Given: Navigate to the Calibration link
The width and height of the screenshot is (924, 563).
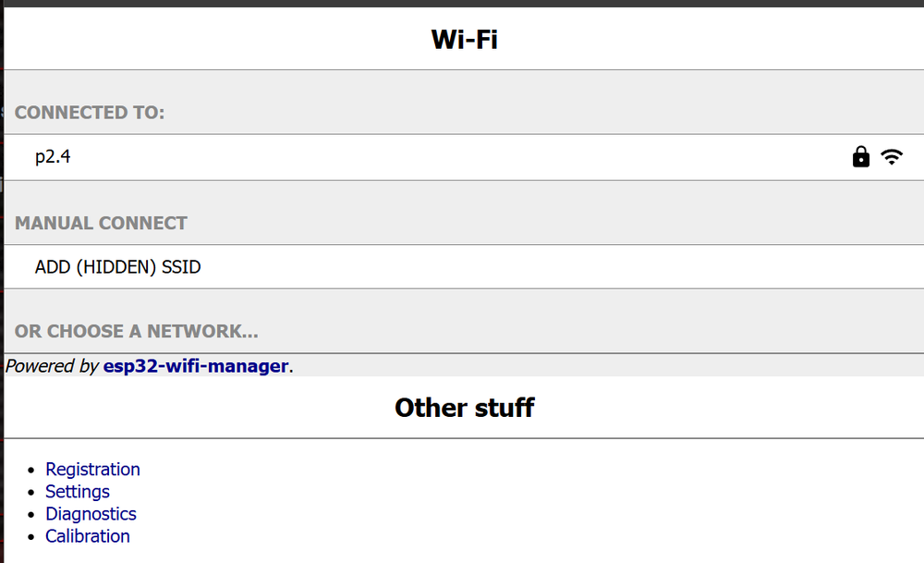Looking at the screenshot, I should click(x=88, y=536).
